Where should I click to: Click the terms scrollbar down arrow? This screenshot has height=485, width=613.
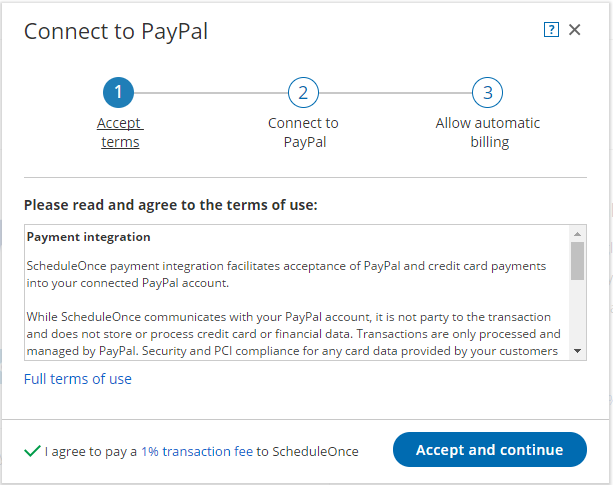[x=578, y=351]
